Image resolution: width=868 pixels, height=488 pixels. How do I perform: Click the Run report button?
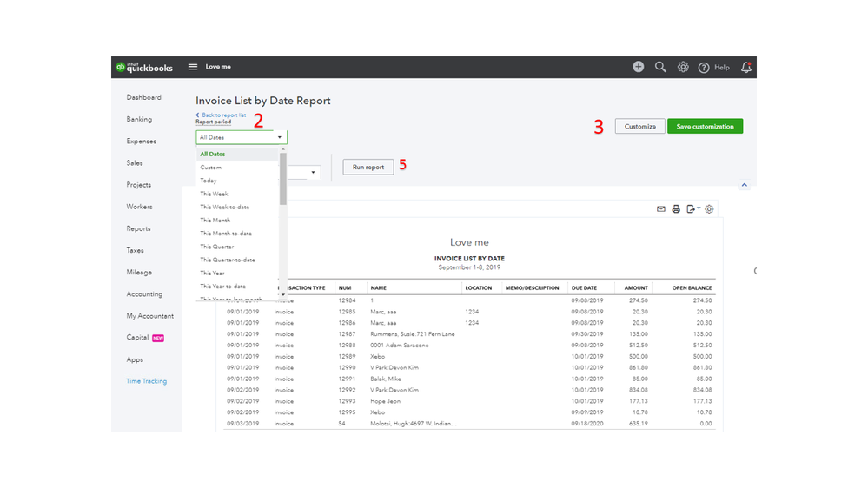pos(368,168)
